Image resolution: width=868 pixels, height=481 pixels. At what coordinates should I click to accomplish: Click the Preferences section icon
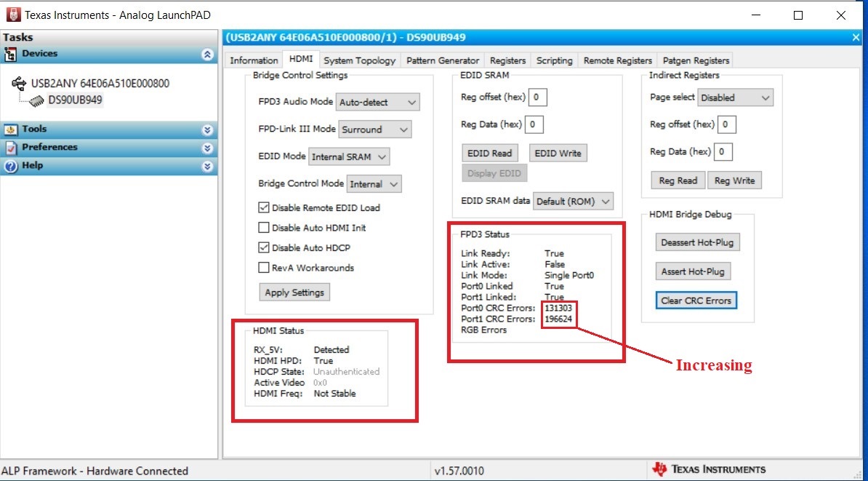(10, 148)
